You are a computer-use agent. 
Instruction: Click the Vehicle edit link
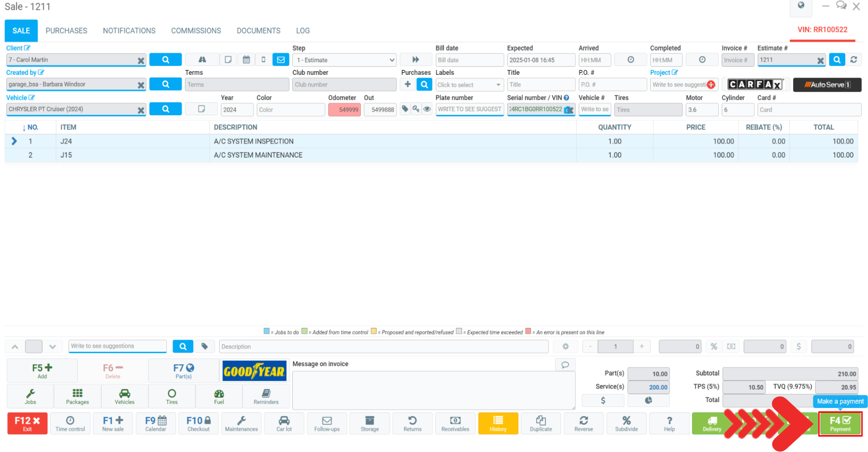click(x=20, y=98)
